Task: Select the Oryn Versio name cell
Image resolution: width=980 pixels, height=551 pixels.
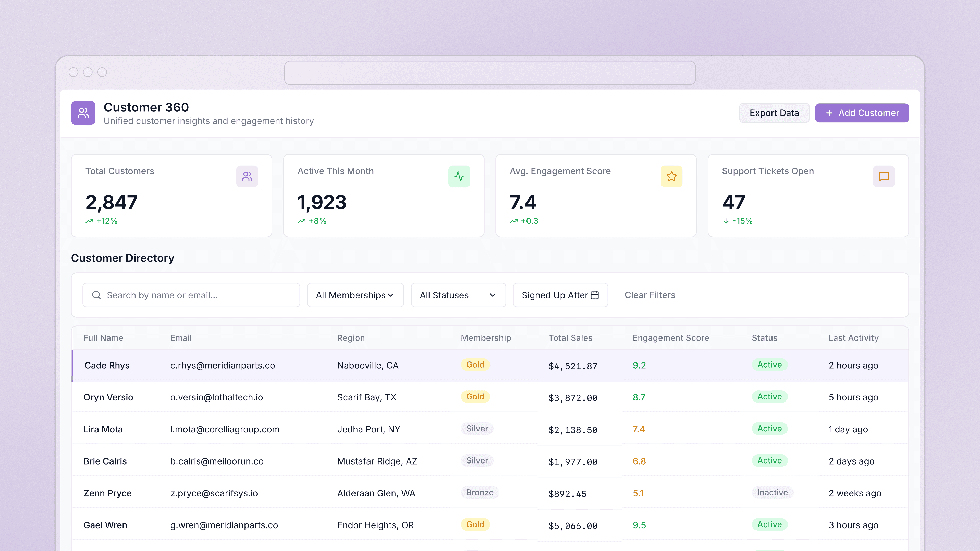Action: 108,397
